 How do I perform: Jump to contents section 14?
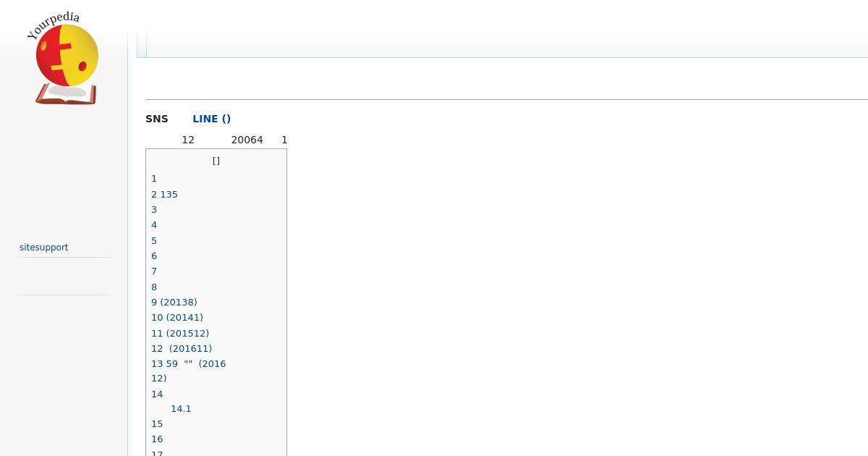coord(157,394)
